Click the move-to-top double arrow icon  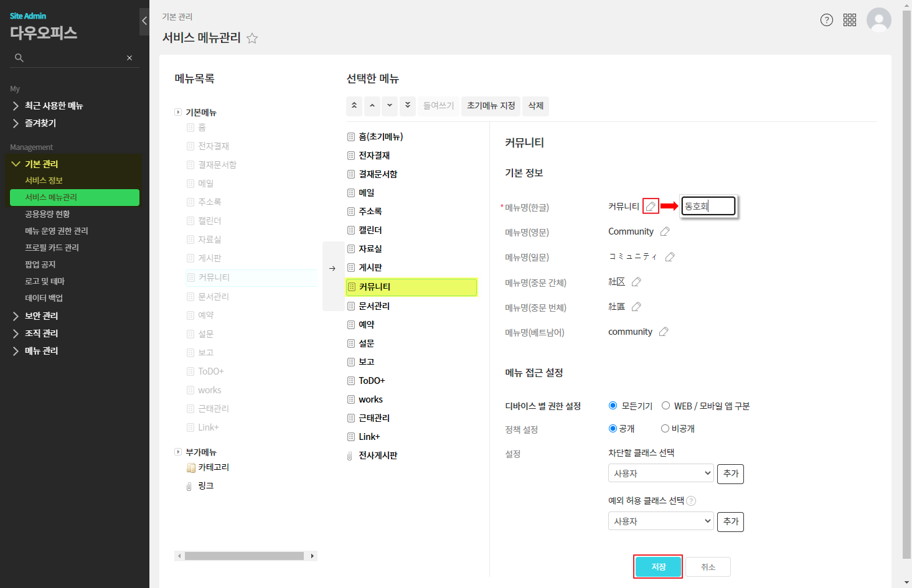[354, 106]
